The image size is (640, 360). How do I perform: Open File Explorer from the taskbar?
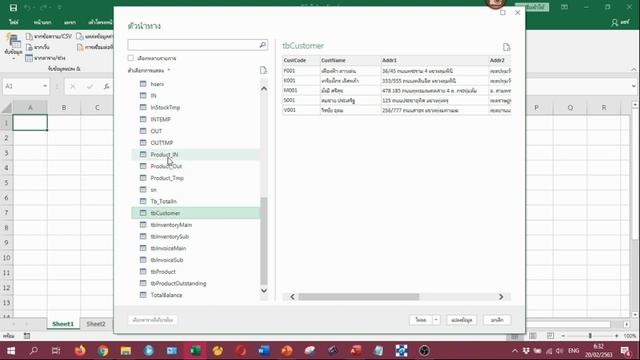(x=126, y=351)
